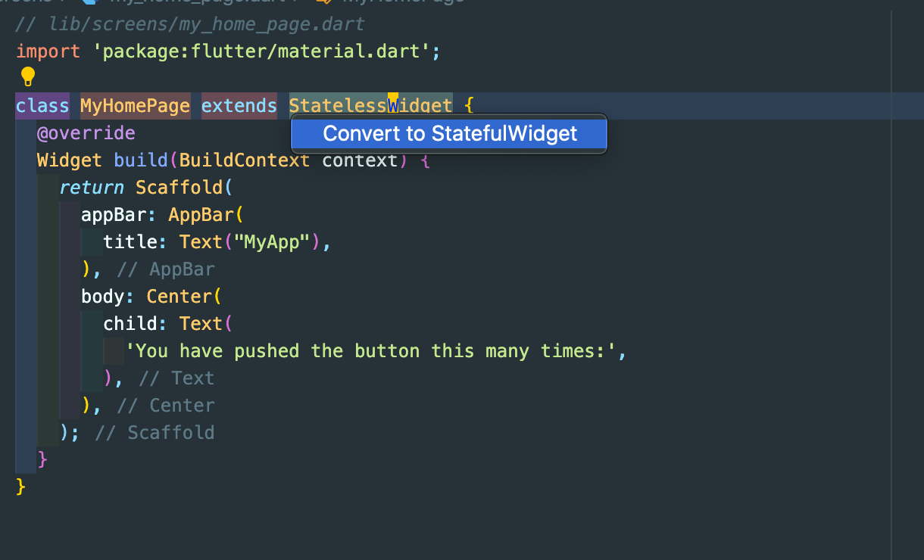Click the // Scaffold closing label
Viewport: 924px width, 560px height.
tap(155, 433)
